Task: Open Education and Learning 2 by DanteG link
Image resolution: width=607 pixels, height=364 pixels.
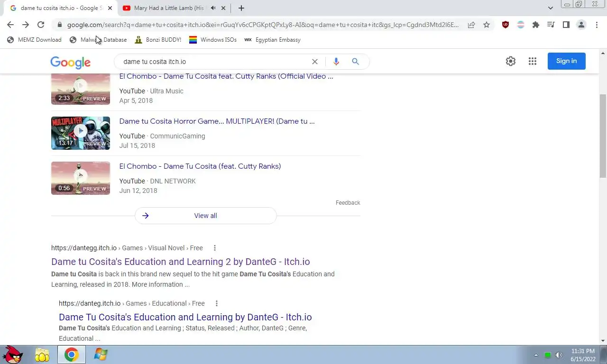Action: 181,262
